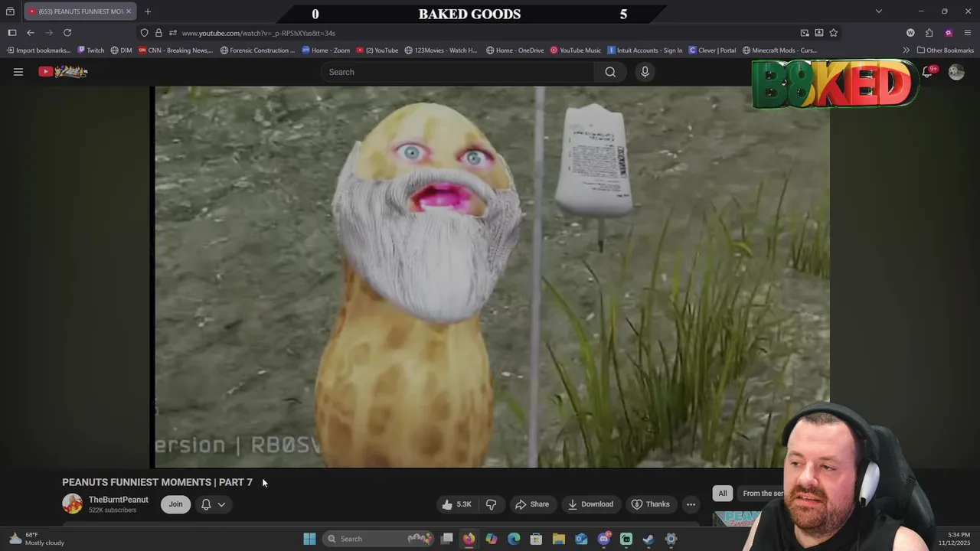The image size is (980, 551).
Task: Open Microsoft Edge from the taskbar
Action: pos(514,539)
